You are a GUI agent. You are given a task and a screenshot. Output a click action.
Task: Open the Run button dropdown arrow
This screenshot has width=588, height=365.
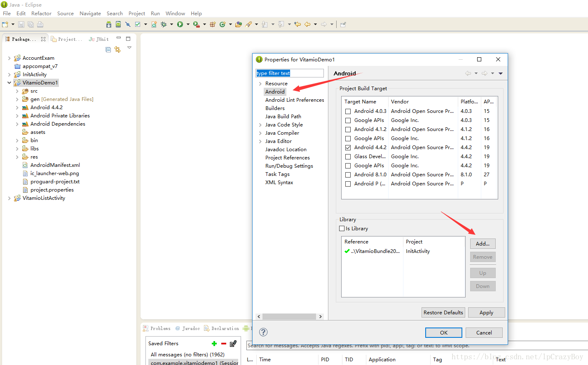188,24
